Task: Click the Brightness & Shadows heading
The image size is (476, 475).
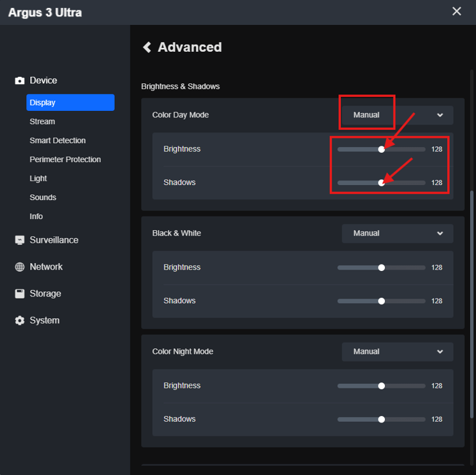Action: (180, 87)
